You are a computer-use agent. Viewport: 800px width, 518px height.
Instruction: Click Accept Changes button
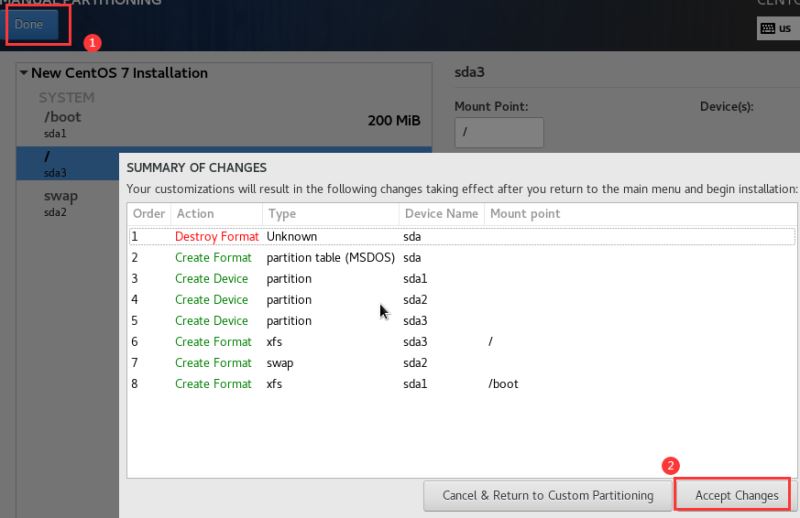(x=736, y=495)
